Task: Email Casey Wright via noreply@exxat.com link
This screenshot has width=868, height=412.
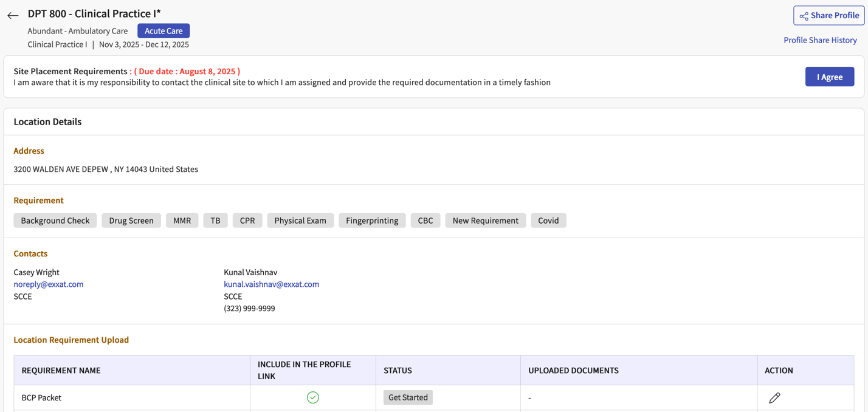Action: pyautogui.click(x=48, y=284)
